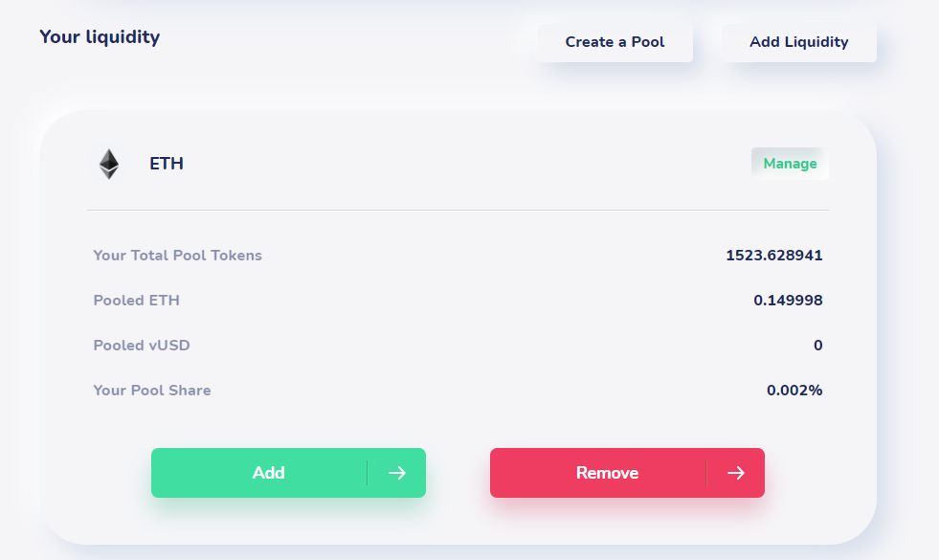Click the Your liquidity heading
This screenshot has height=560, width=939.
100,37
